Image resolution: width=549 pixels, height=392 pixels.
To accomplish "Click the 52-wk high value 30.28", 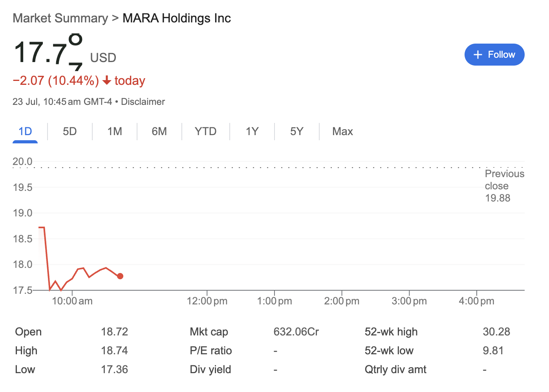I will [x=496, y=332].
